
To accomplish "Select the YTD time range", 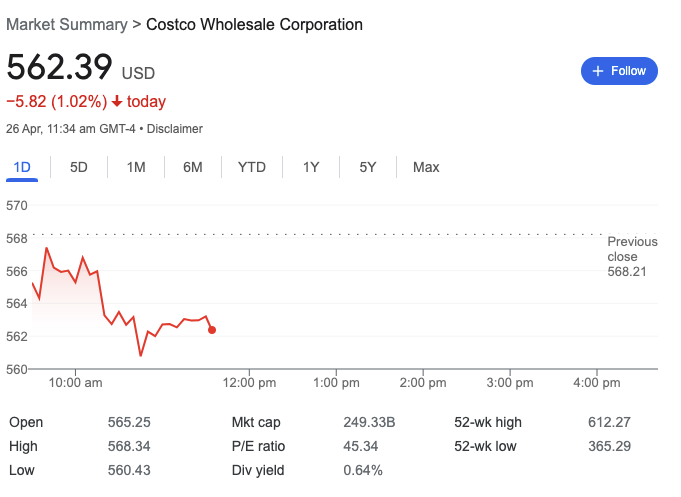I will (252, 167).
